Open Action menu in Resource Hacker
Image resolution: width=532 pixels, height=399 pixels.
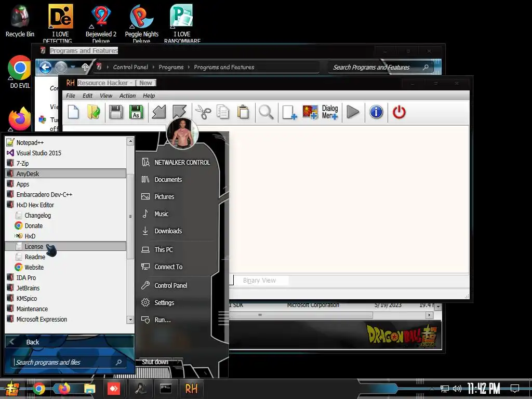click(128, 96)
